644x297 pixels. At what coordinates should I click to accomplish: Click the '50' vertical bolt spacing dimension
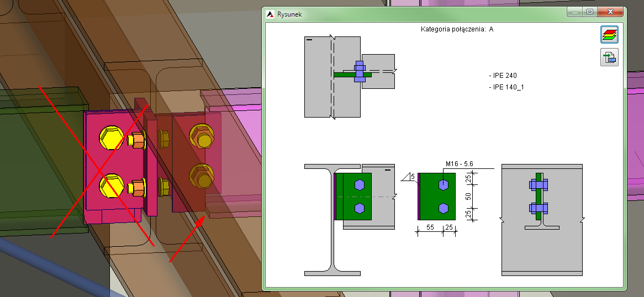point(468,197)
